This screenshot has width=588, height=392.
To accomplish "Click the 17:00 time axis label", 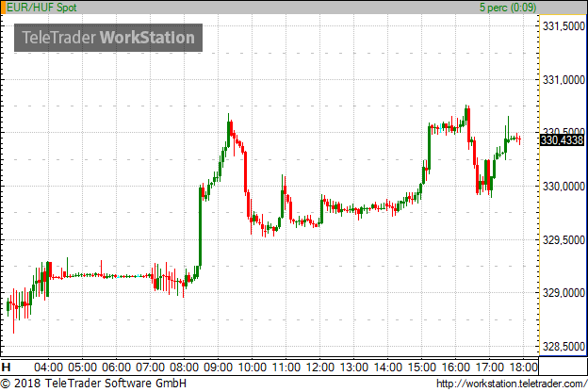I will pos(489,367).
